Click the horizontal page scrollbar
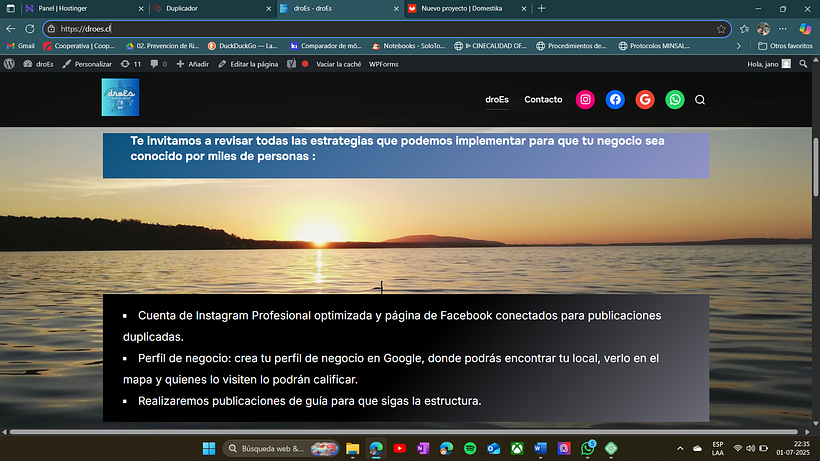This screenshot has height=461, width=820. (x=404, y=432)
